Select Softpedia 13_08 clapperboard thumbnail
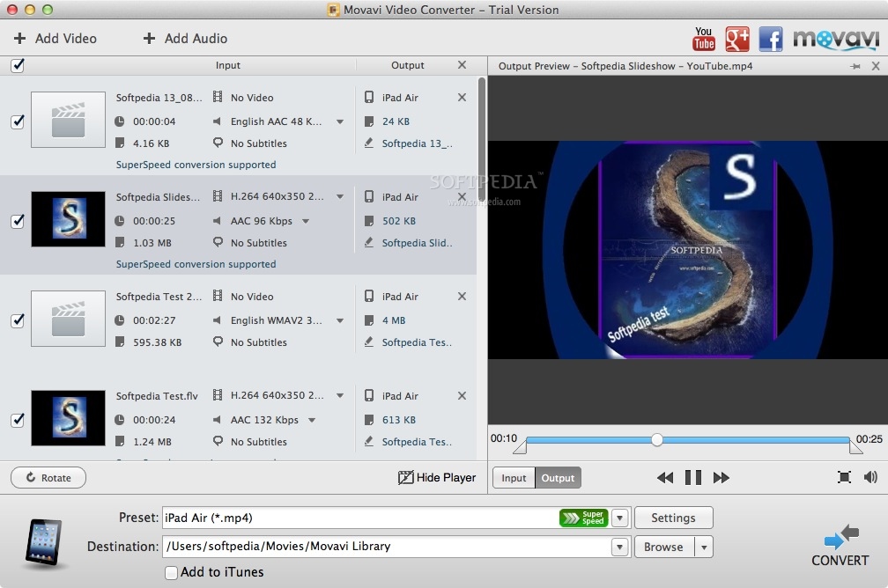The width and height of the screenshot is (888, 588). point(68,120)
